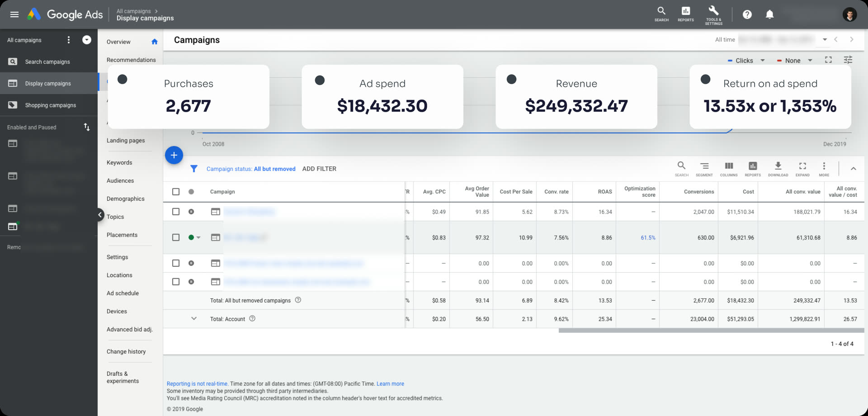Adjust chart settings sliders icon

coord(848,60)
